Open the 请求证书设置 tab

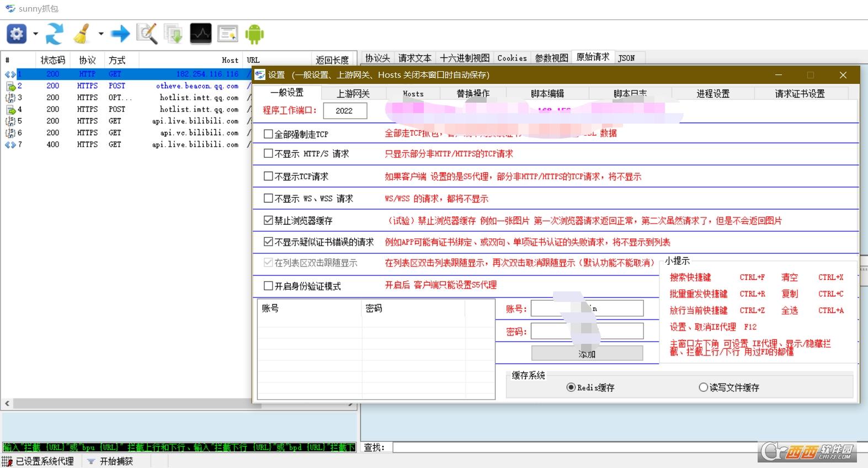pyautogui.click(x=800, y=94)
